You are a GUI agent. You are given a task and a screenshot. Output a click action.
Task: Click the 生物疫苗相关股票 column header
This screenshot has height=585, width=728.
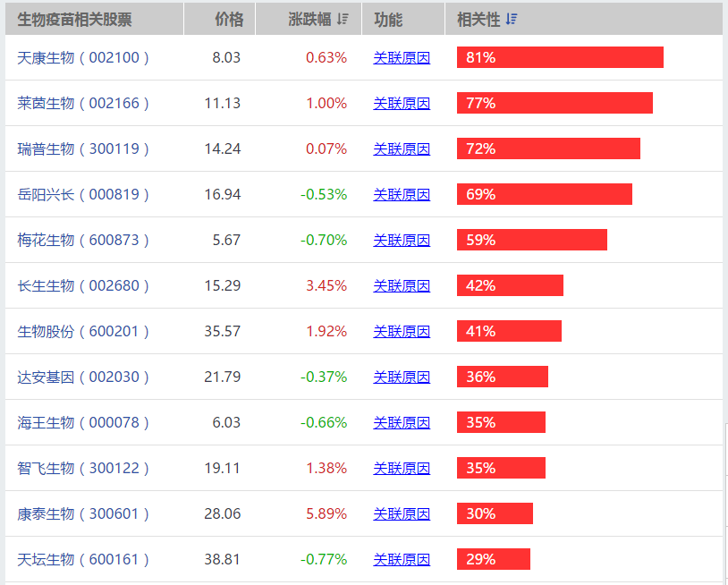pos(74,20)
